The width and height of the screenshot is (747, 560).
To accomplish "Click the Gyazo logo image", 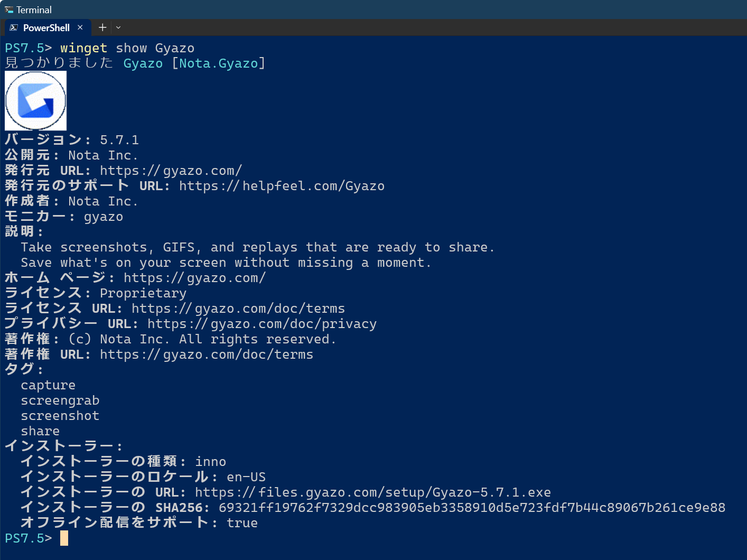I will point(35,100).
